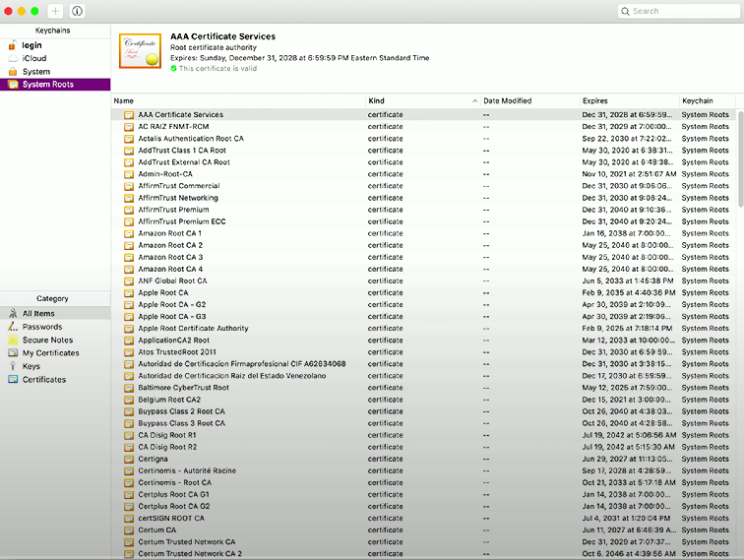Viewport: 744px width, 560px height.
Task: Sort by the Kind column header
Action: point(423,100)
